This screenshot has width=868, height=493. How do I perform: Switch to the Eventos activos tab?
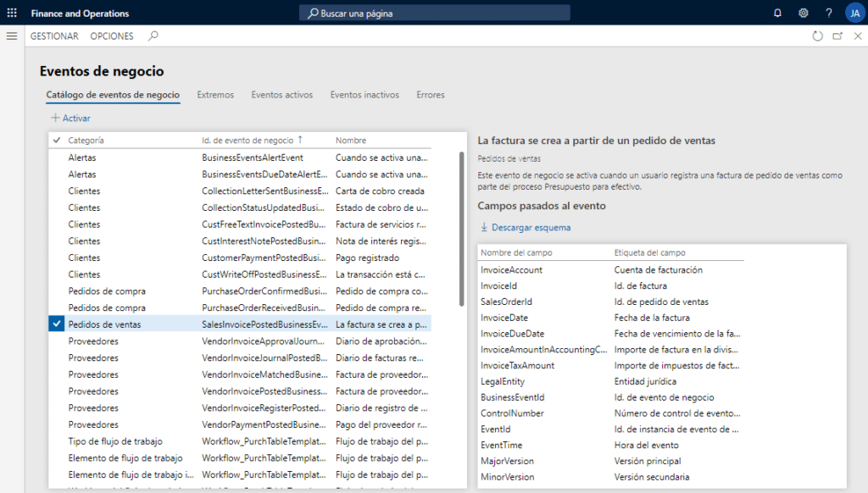281,95
